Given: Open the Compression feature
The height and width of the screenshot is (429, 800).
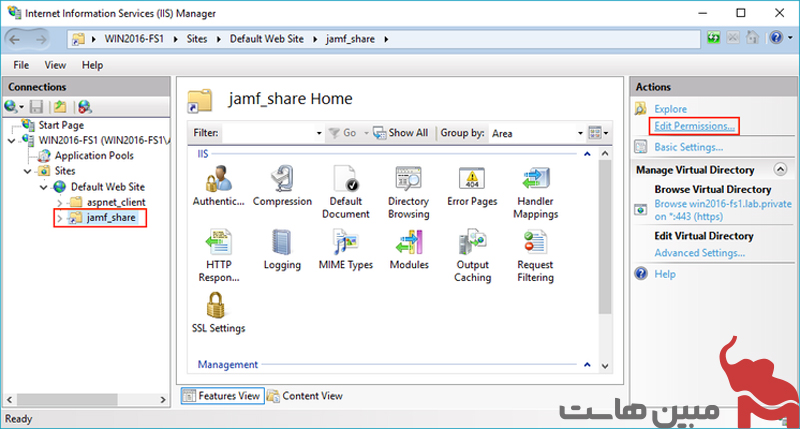Looking at the screenshot, I should click(x=282, y=185).
